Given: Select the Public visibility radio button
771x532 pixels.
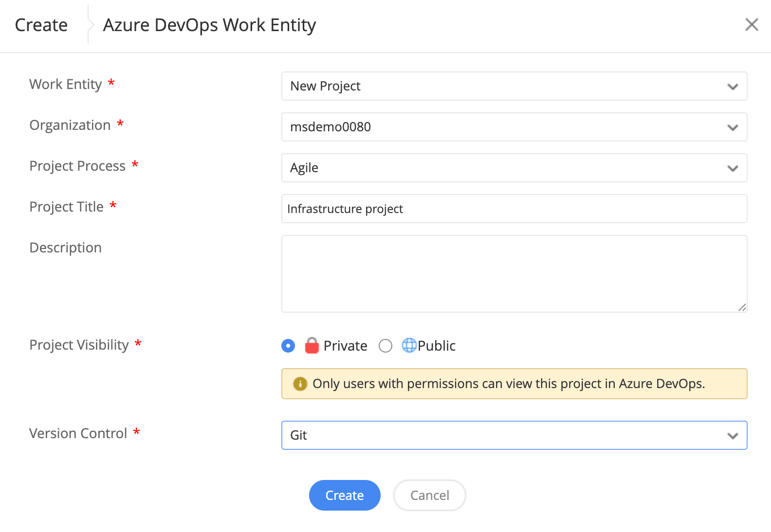Looking at the screenshot, I should coord(385,346).
